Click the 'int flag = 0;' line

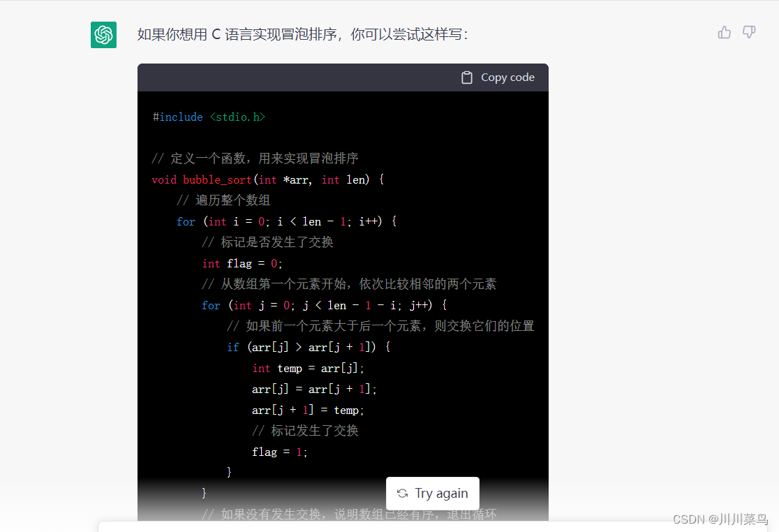point(242,263)
